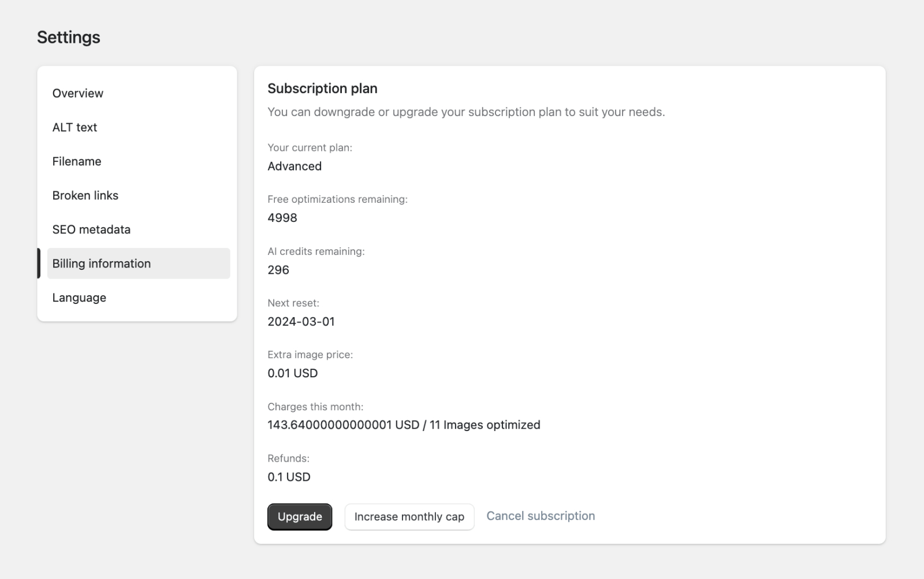The image size is (924, 579).
Task: Click the Cancel subscription link
Action: 541,515
